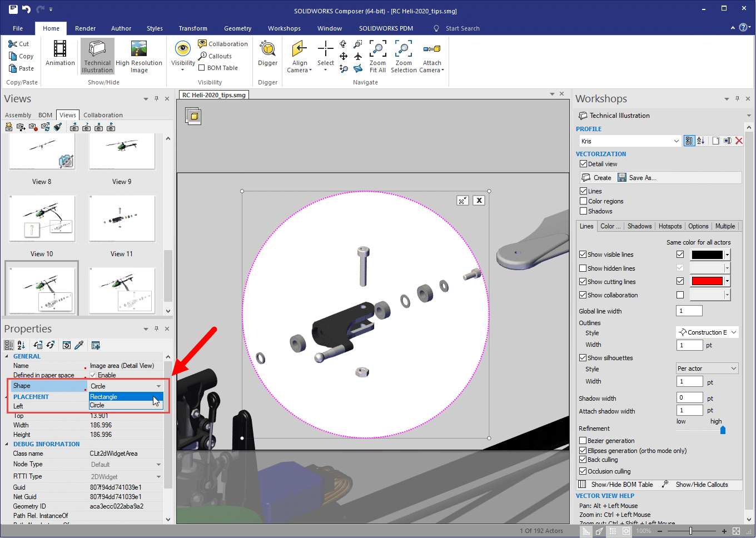This screenshot has height=538, width=756.
Task: Switch to the Assembly tab
Action: (x=18, y=115)
